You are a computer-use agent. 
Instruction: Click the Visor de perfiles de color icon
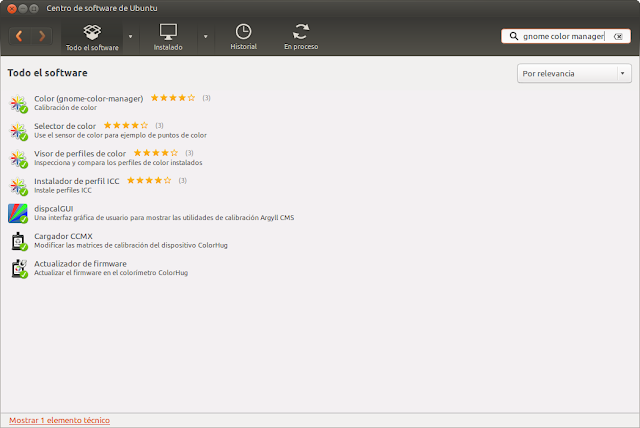(x=18, y=159)
